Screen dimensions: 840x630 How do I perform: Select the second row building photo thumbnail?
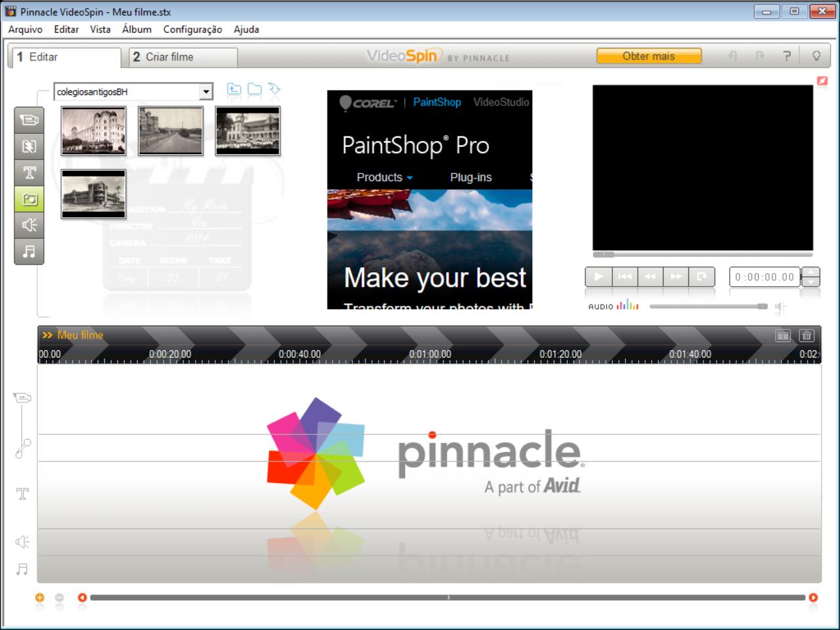click(93, 194)
